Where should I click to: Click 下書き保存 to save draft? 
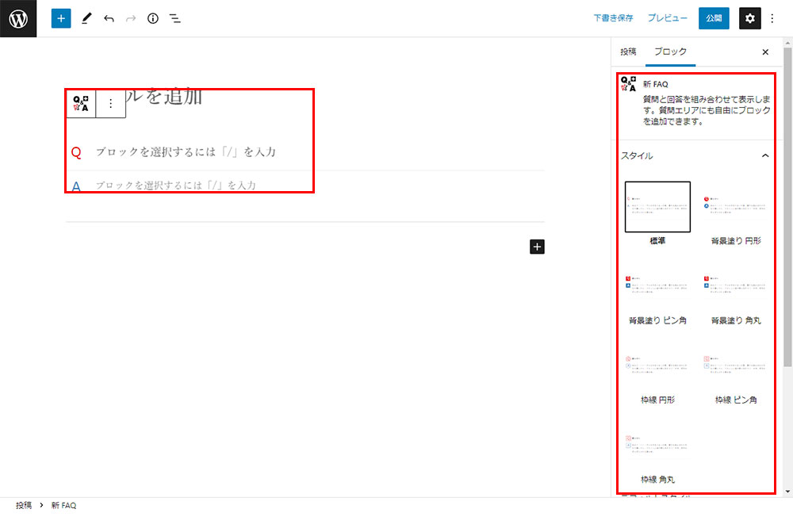[x=614, y=18]
